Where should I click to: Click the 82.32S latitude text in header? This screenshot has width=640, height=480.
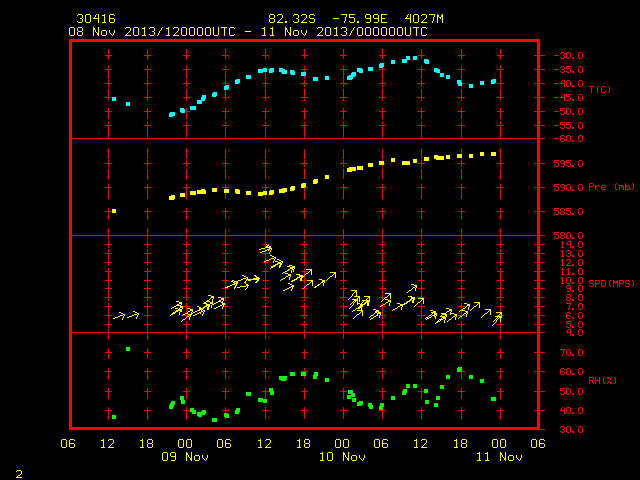click(x=292, y=19)
